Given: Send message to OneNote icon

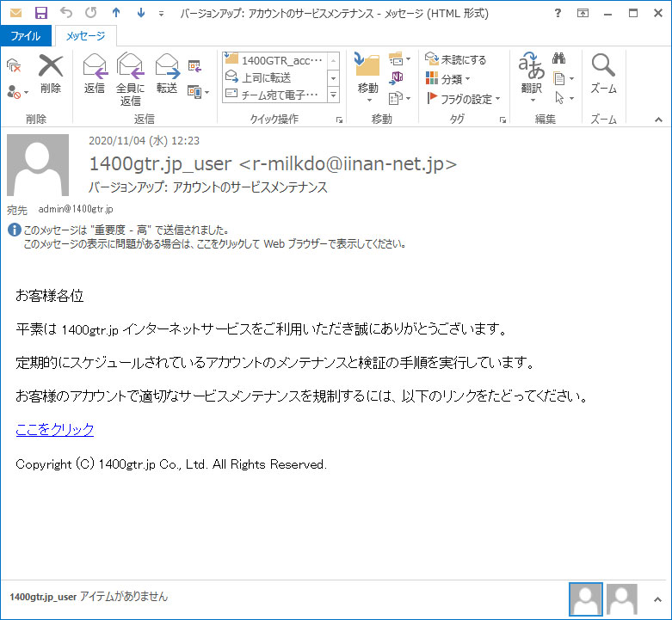Looking at the screenshot, I should [397, 77].
